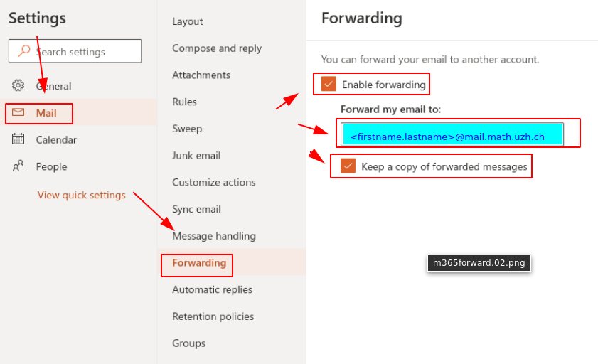Image resolution: width=598 pixels, height=364 pixels.
Task: Select the Forwarding menu item
Action: [199, 263]
